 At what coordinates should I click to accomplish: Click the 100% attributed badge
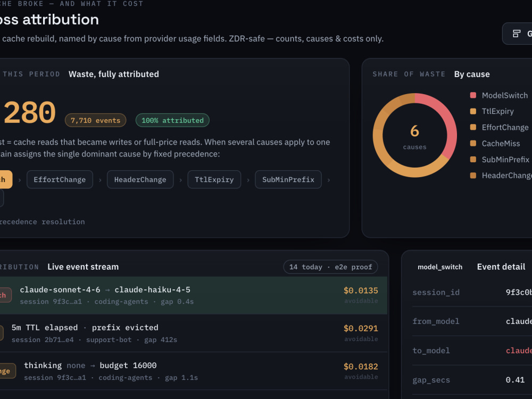coord(172,120)
